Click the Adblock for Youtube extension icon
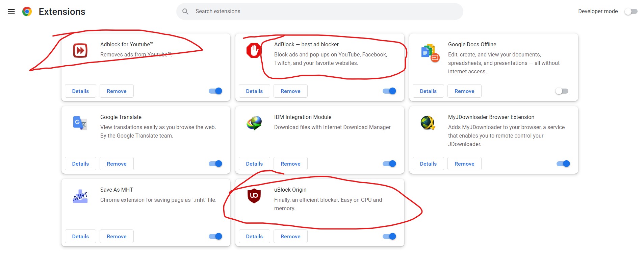This screenshot has width=644, height=267. click(x=80, y=51)
